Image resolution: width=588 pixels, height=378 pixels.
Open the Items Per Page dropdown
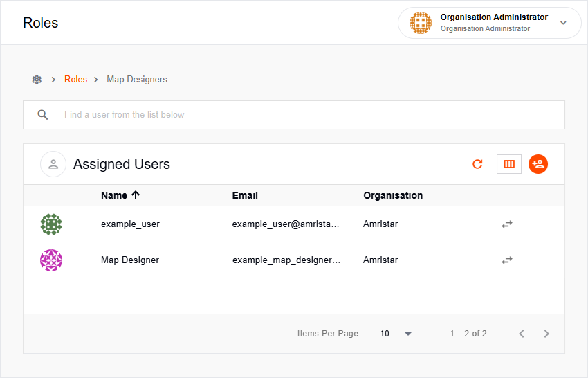point(396,334)
